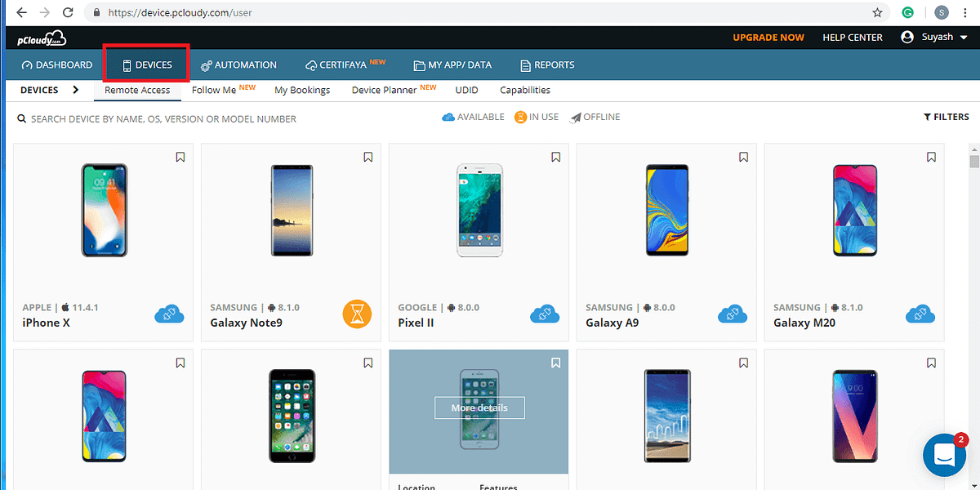The width and height of the screenshot is (980, 490).
Task: Open MY APP/ DATA menu
Action: pos(453,65)
